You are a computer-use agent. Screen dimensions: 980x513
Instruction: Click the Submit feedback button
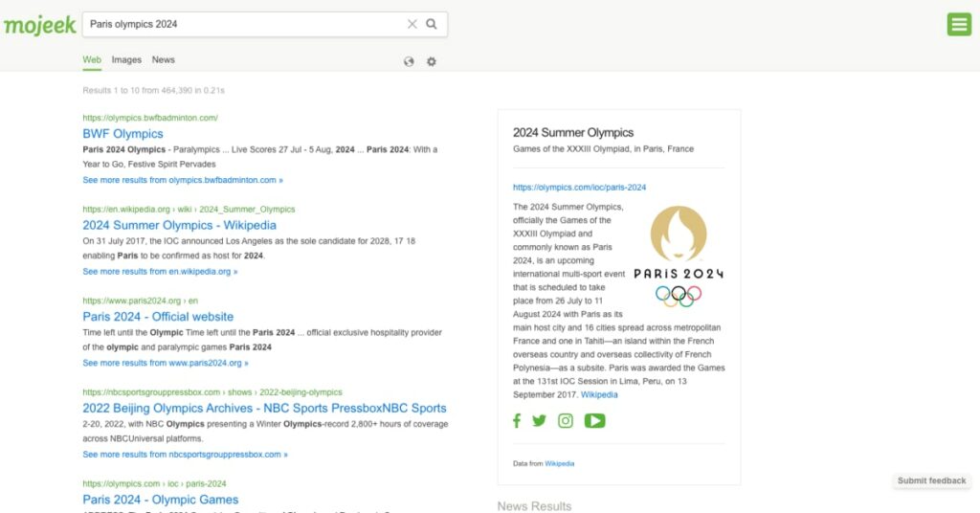point(931,480)
